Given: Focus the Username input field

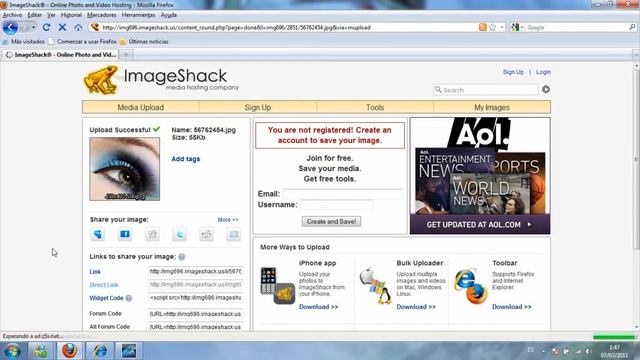Looking at the screenshot, I should [x=337, y=204].
